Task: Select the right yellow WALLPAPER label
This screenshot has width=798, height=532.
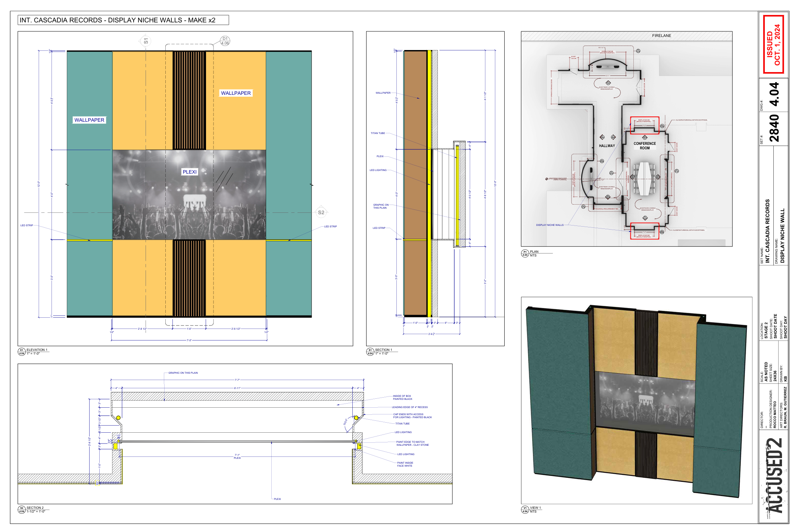Action: pos(236,93)
